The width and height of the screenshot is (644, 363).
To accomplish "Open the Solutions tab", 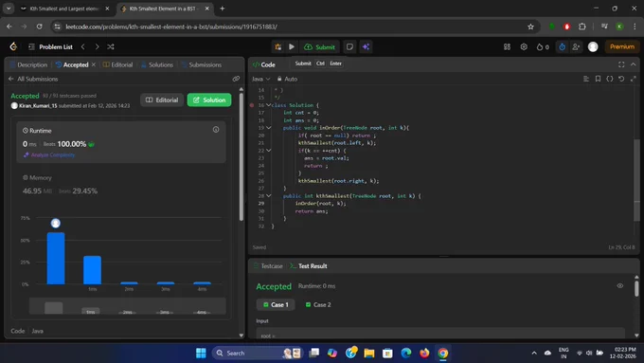I will [x=157, y=65].
